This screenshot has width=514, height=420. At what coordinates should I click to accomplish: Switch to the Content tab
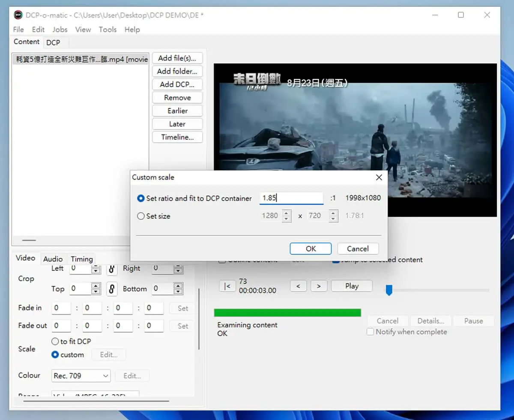point(27,42)
